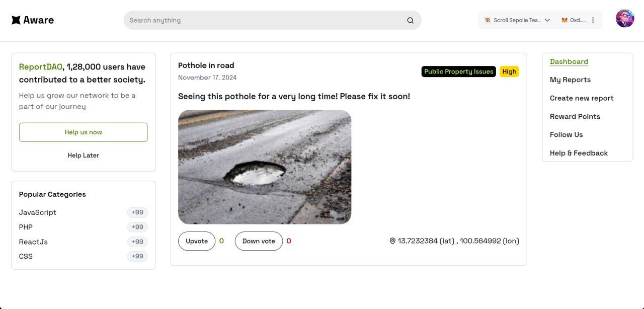Open the pothole photo thumbnail
The height and width of the screenshot is (309, 644).
click(265, 167)
